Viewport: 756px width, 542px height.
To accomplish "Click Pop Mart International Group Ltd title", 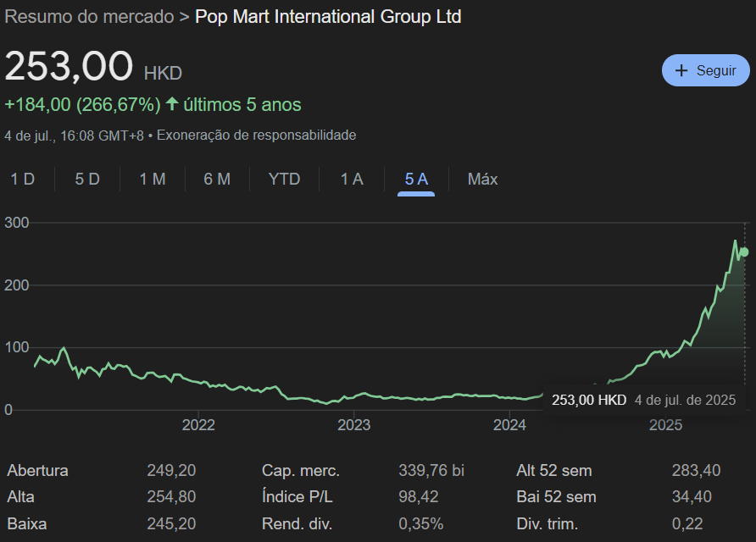I will pyautogui.click(x=328, y=17).
